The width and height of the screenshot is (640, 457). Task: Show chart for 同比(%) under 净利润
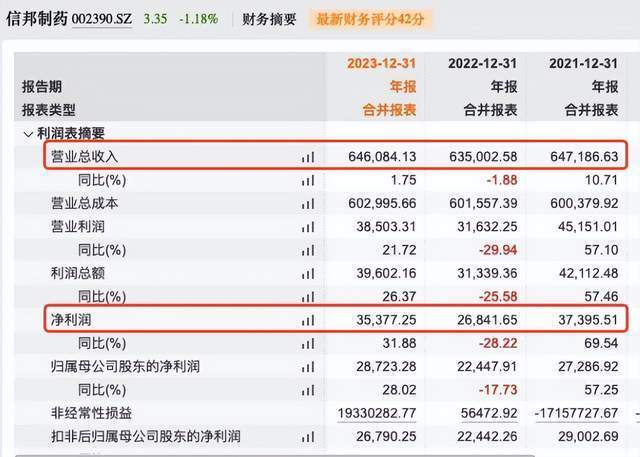point(308,344)
